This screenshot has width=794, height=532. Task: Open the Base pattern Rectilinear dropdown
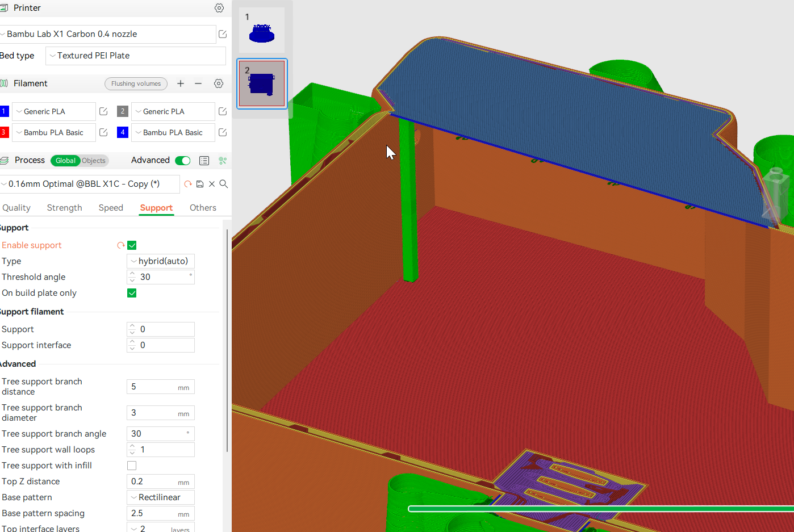click(x=161, y=497)
